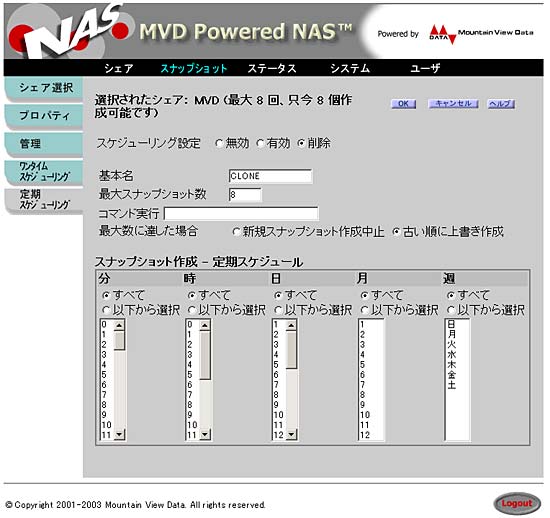Click the down arrow of the 時 list scrollbar

tap(205, 435)
